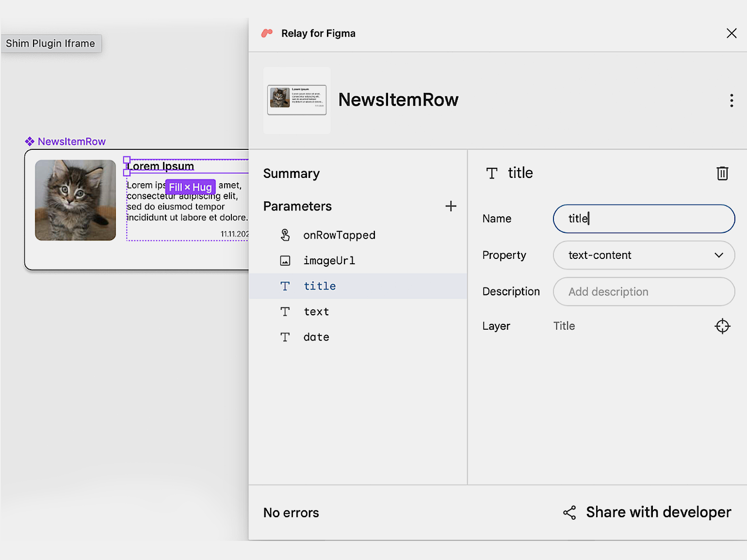747x560 pixels.
Task: Select the imageUrl parameter
Action: coord(358,261)
